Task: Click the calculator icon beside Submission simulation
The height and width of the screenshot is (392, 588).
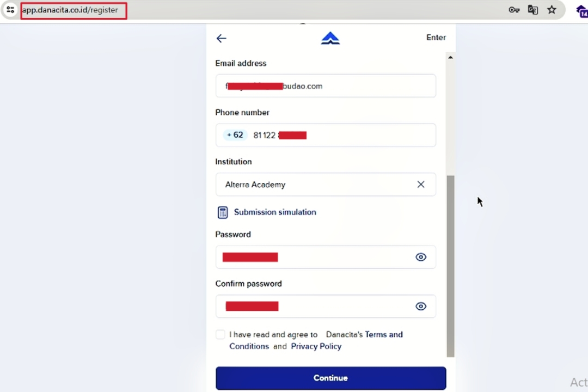Action: pos(223,212)
